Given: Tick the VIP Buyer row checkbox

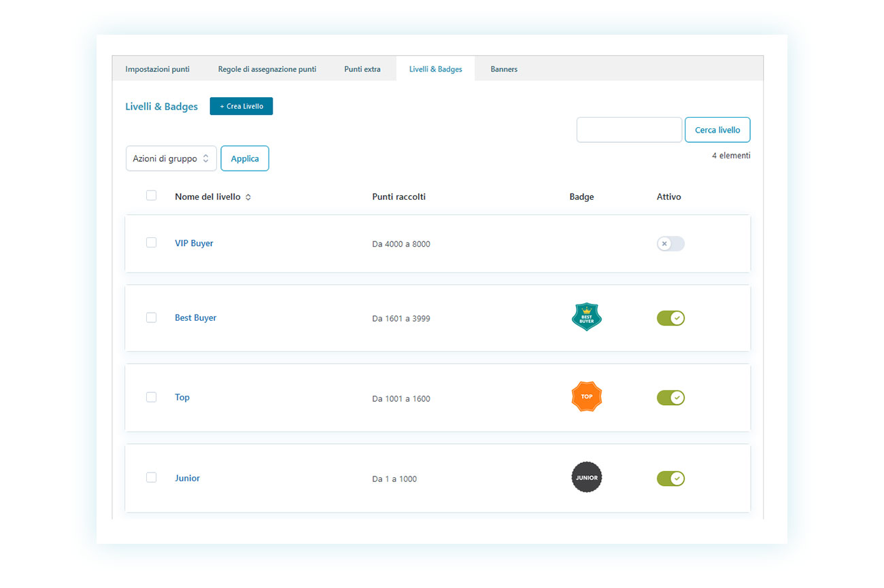Looking at the screenshot, I should coord(151,242).
